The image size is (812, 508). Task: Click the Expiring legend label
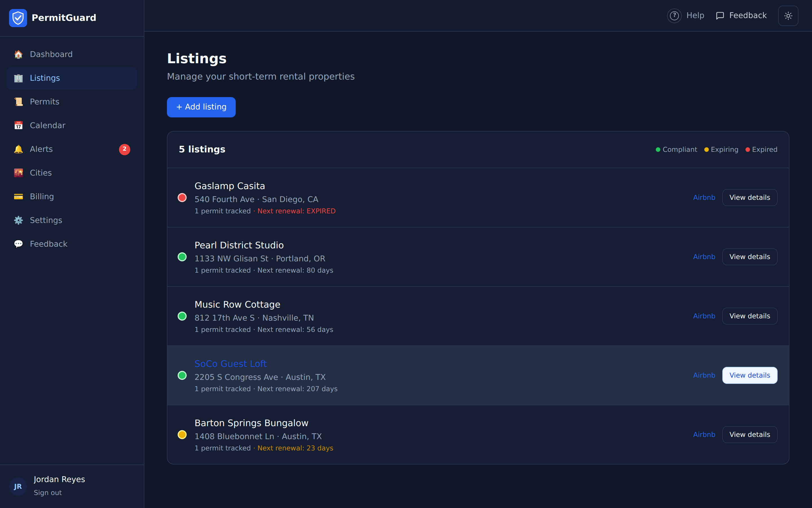[724, 150]
